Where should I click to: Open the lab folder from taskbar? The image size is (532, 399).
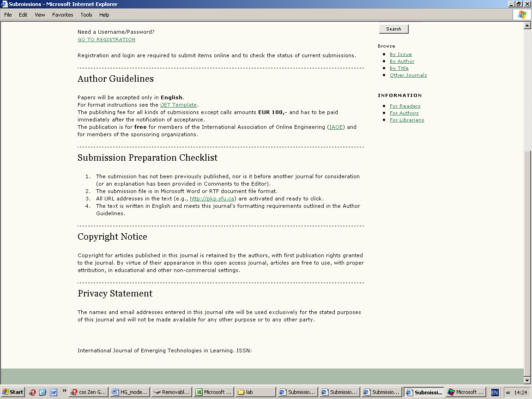(255, 392)
